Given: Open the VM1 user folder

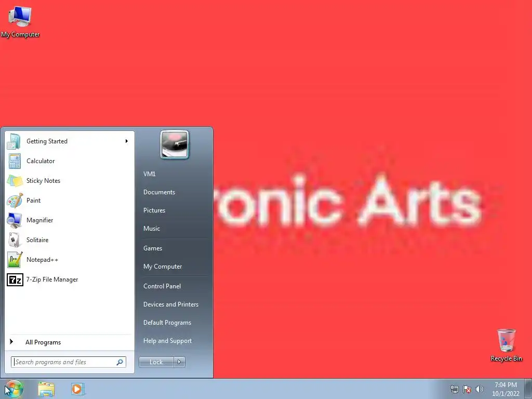Looking at the screenshot, I should click(x=149, y=174).
